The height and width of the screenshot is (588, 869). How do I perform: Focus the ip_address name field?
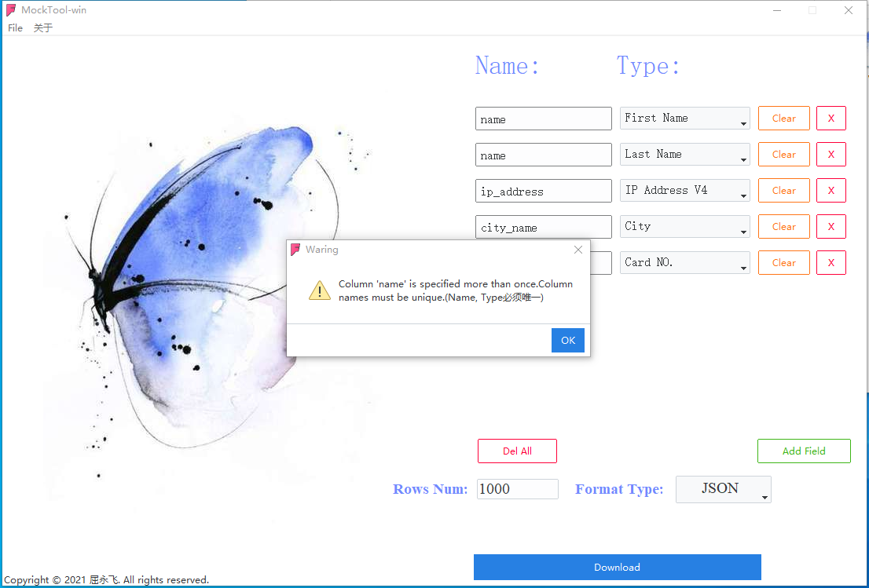(x=543, y=191)
